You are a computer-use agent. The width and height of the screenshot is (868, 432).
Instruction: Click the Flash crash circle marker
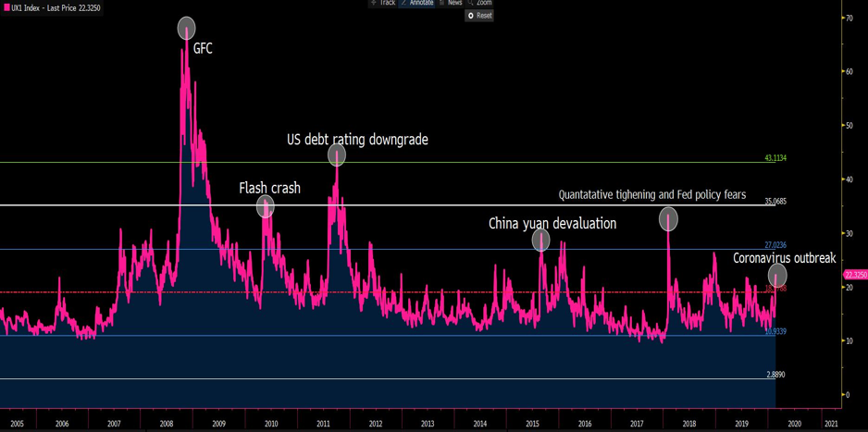pyautogui.click(x=266, y=207)
